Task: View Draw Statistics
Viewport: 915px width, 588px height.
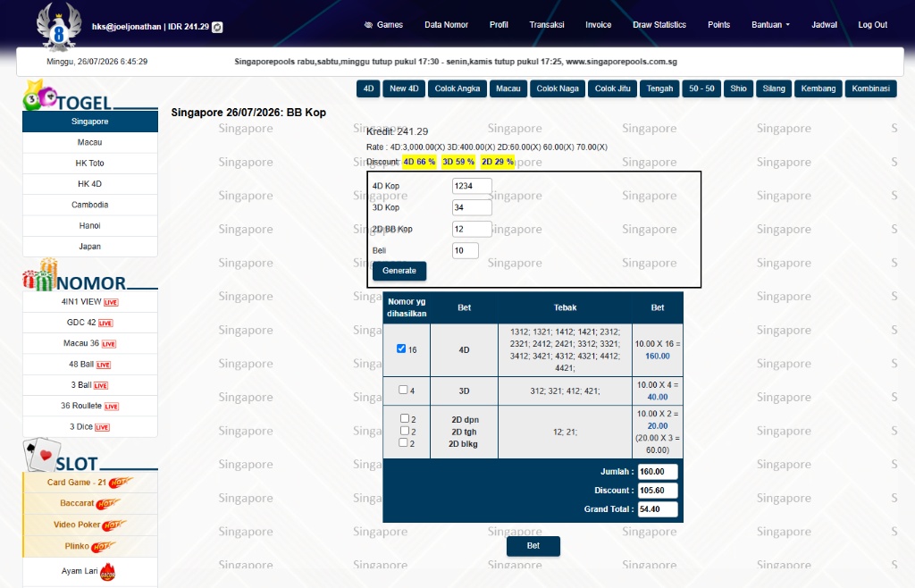Action: (659, 24)
